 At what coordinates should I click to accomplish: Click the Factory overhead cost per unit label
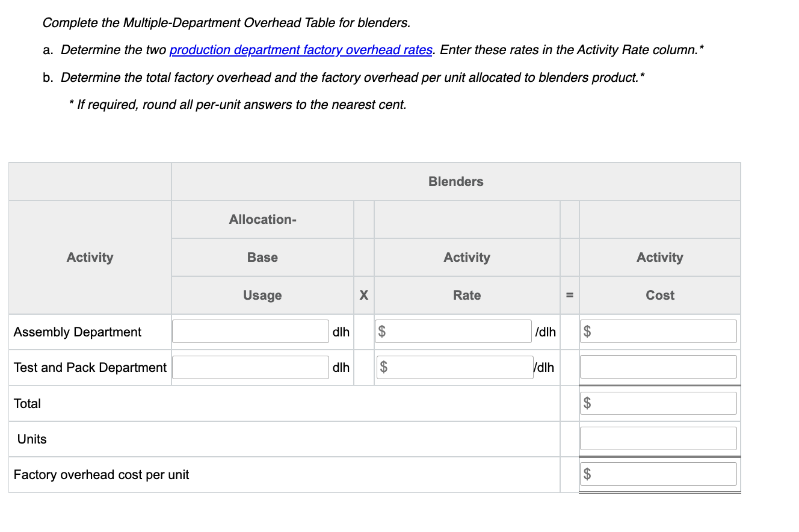click(101, 474)
